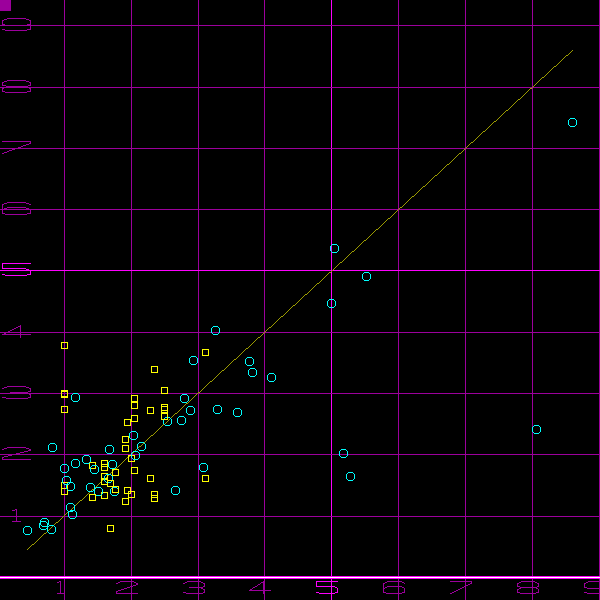The height and width of the screenshot is (600, 600).
Task: Click the cyan circle between x=5 and x=6 below y=5
Action: [366, 277]
